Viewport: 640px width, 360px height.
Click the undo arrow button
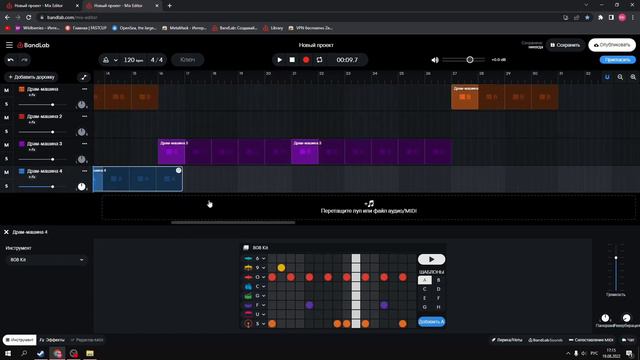11,60
